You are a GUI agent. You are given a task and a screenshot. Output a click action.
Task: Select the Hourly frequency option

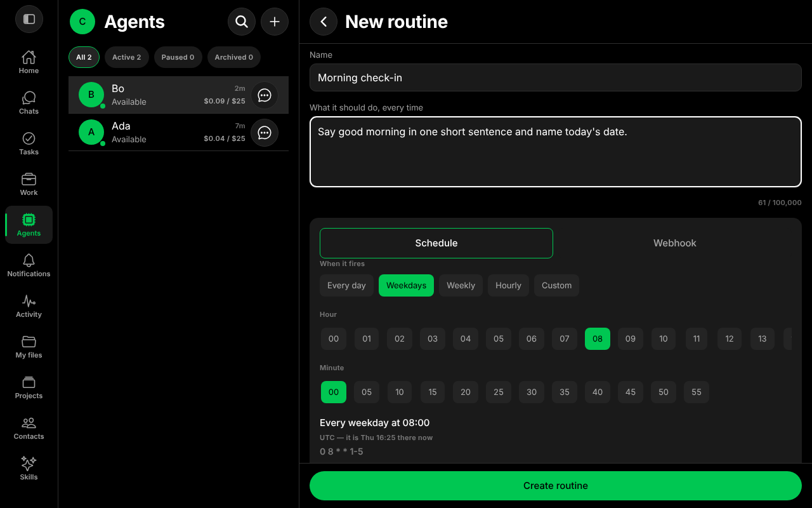[x=508, y=286]
